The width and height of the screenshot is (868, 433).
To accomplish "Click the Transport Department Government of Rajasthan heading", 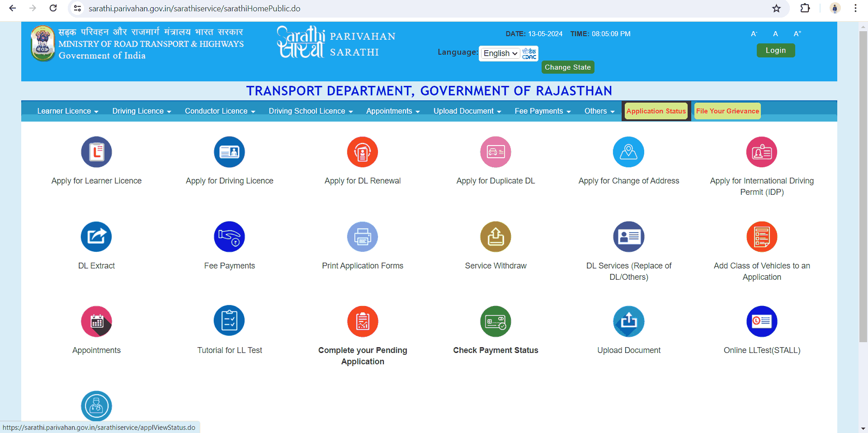I will pos(429,91).
